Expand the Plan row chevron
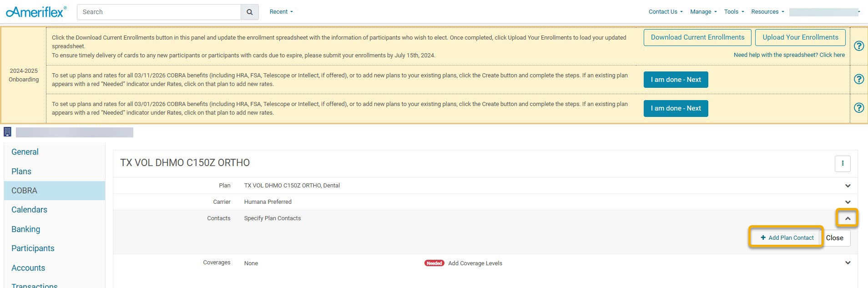Image resolution: width=868 pixels, height=288 pixels. [848, 186]
